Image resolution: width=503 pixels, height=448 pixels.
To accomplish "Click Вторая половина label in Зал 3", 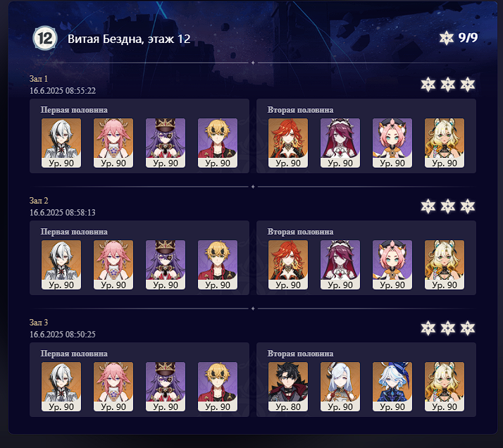I will pyautogui.click(x=300, y=354).
